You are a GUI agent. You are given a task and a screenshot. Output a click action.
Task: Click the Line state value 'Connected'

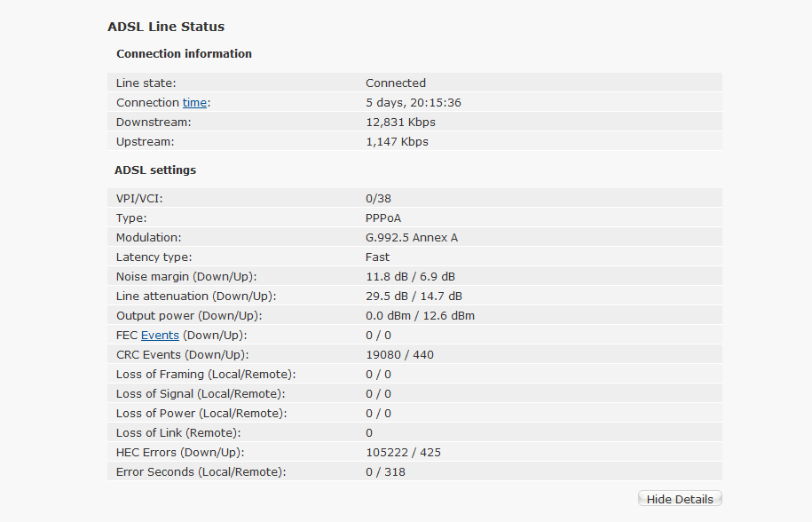click(x=396, y=83)
